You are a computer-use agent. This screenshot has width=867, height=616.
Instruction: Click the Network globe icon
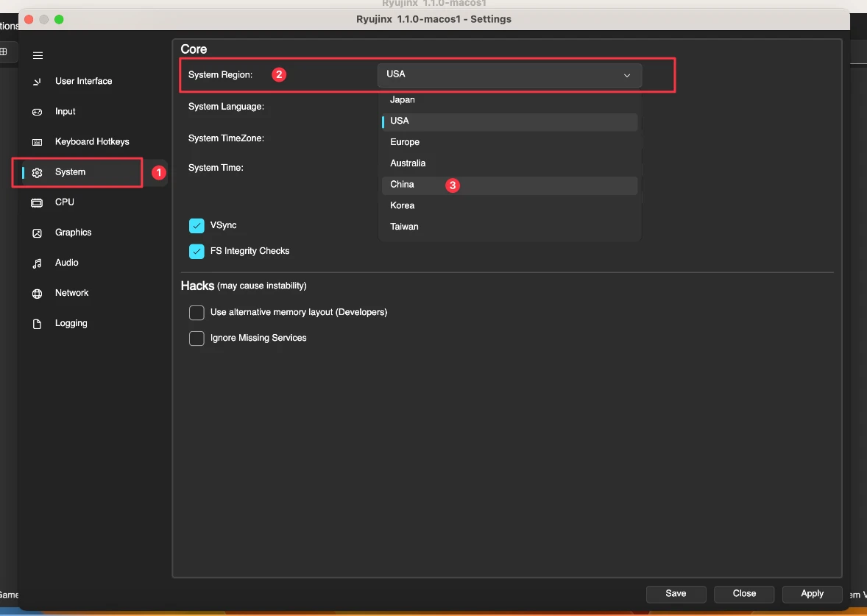[x=37, y=294]
